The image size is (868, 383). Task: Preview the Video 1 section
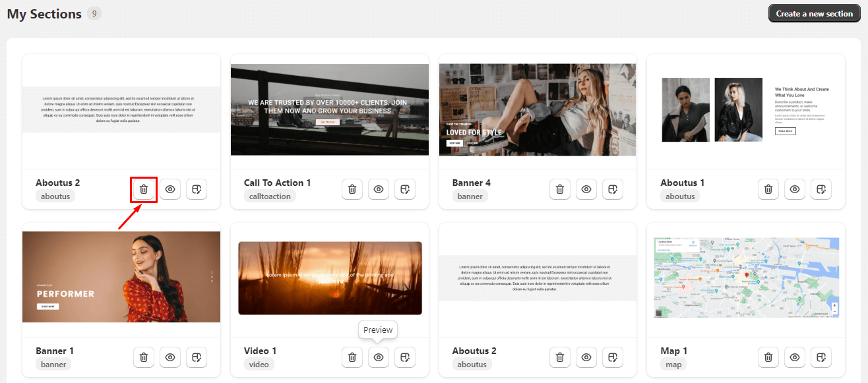coord(379,357)
